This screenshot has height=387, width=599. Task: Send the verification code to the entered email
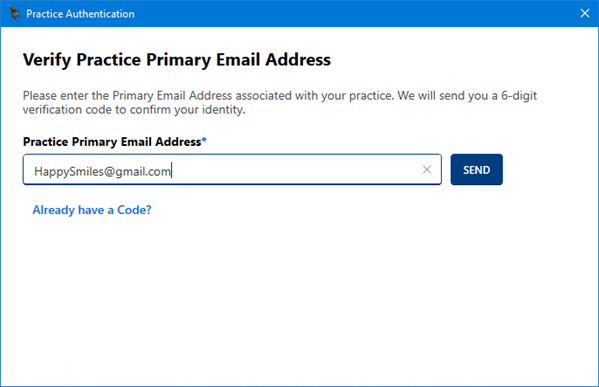476,170
